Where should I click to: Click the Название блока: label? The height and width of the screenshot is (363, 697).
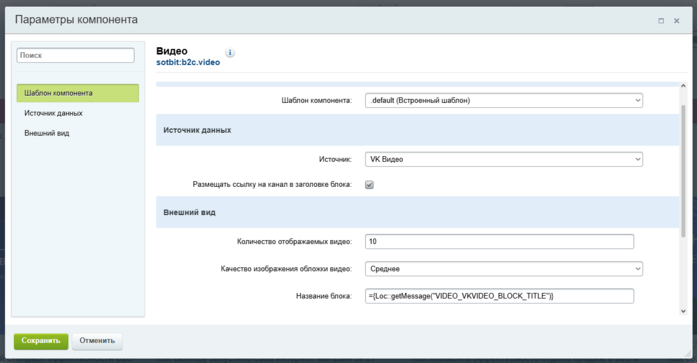coord(324,296)
